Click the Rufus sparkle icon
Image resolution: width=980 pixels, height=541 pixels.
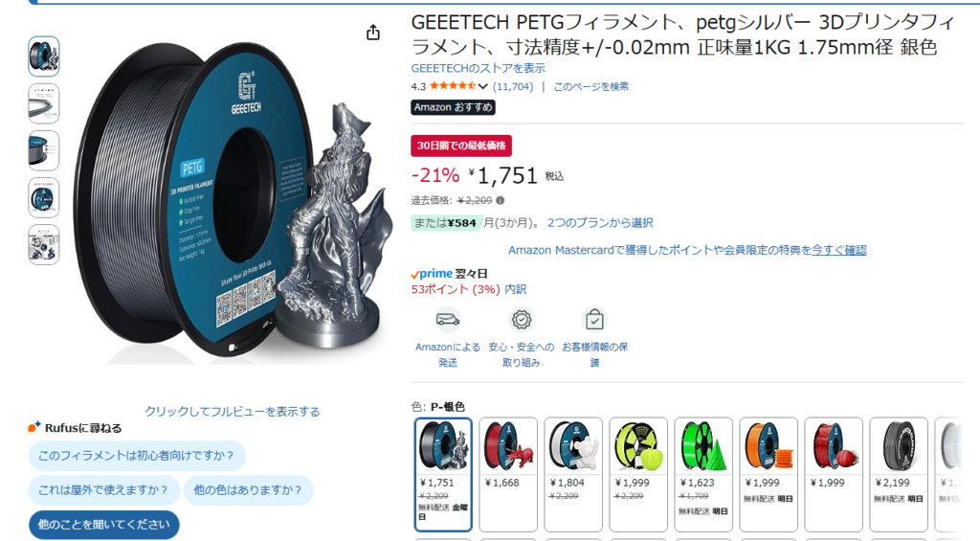[x=34, y=427]
